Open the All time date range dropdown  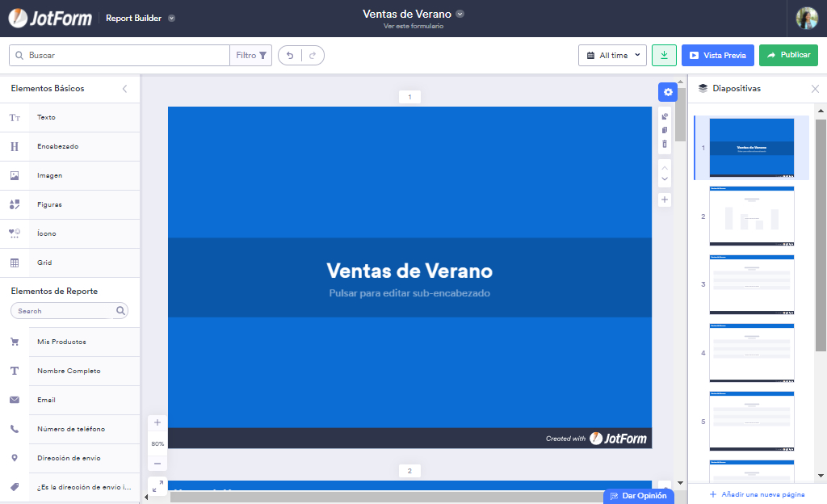pyautogui.click(x=612, y=56)
